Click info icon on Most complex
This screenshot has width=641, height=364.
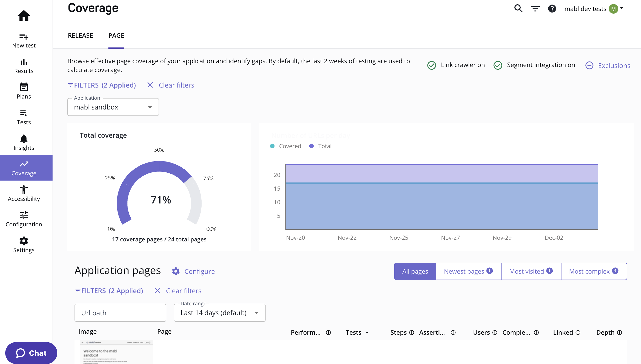pos(615,271)
